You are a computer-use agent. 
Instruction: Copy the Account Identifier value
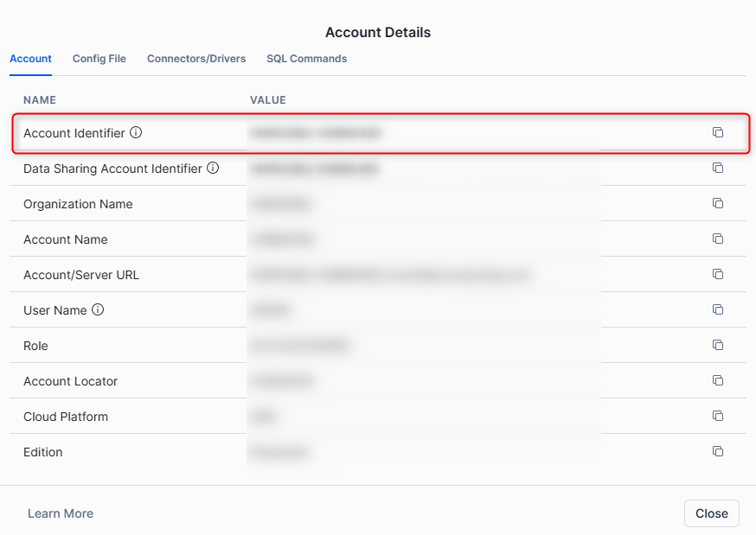717,132
